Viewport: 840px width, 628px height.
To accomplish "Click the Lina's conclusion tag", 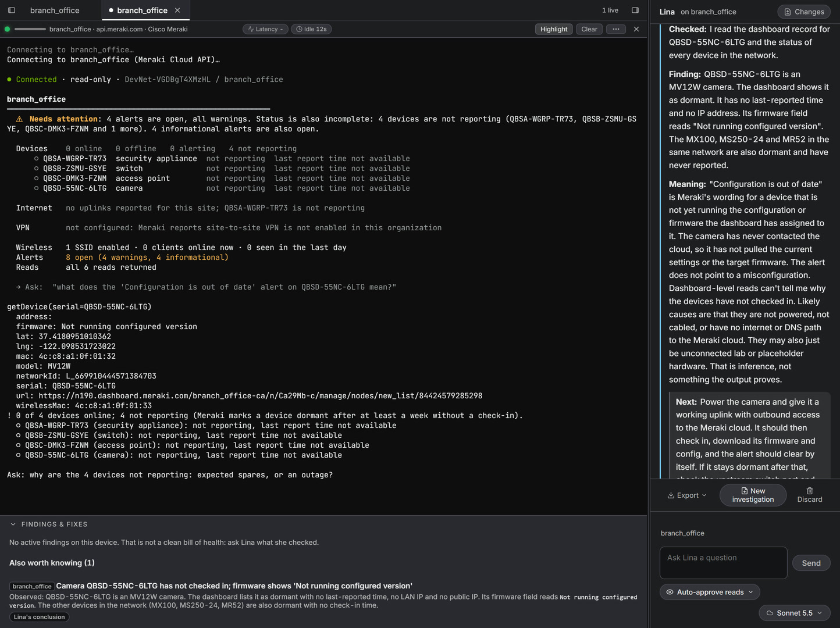I will pos(39,617).
